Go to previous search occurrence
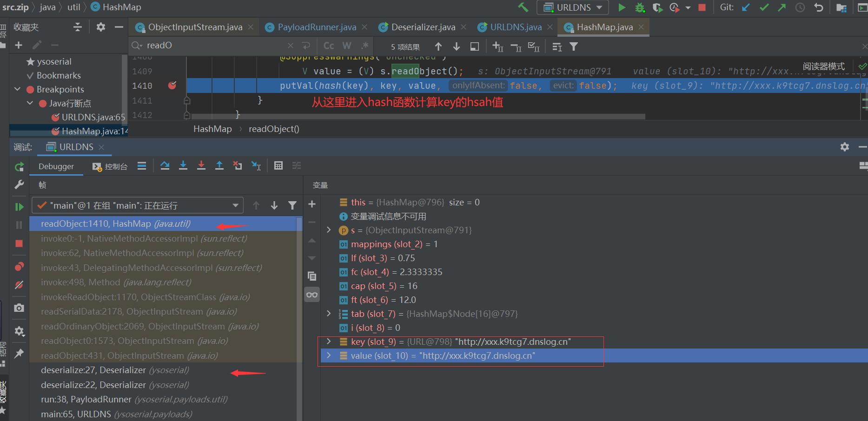The height and width of the screenshot is (421, 868). tap(438, 46)
